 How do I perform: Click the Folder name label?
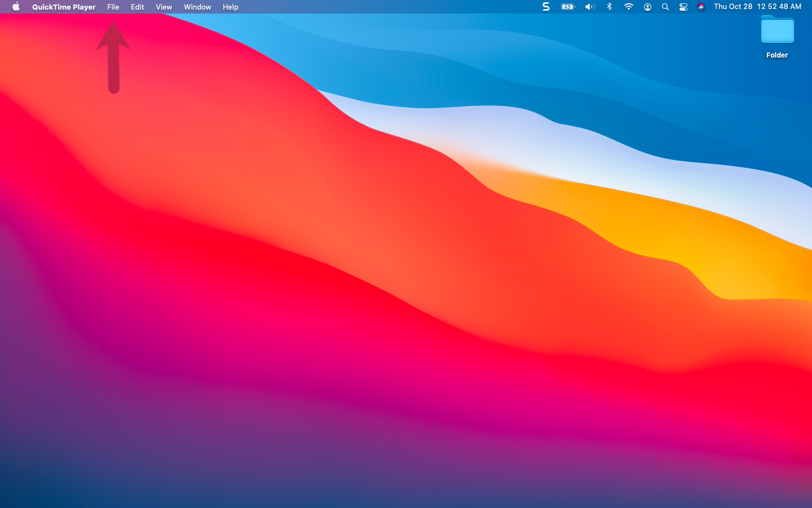tap(777, 55)
